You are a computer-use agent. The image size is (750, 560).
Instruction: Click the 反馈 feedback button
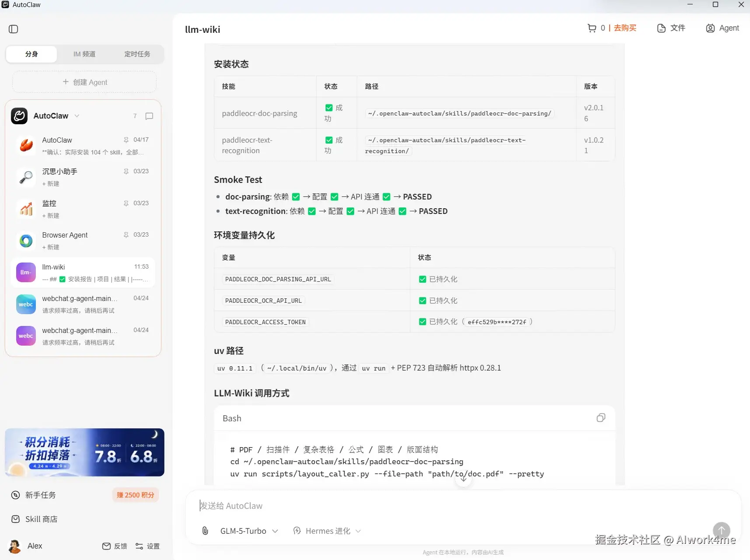point(115,546)
